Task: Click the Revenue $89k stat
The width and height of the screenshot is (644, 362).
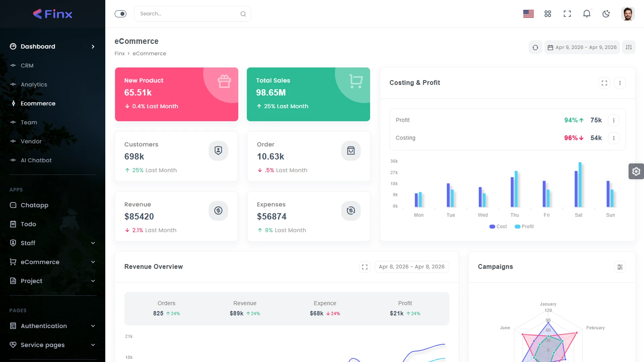Action: (x=245, y=308)
